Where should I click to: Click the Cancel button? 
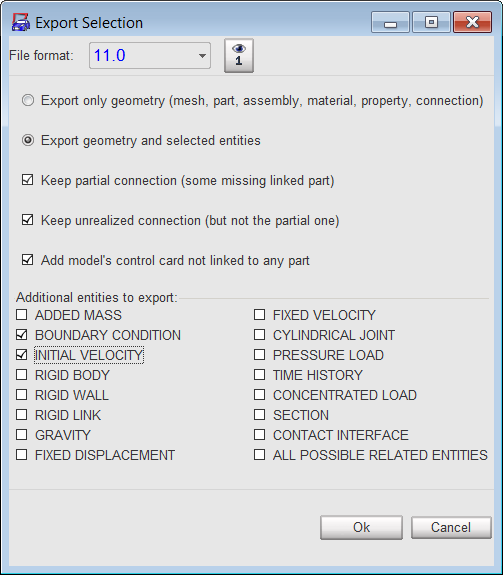pos(451,527)
